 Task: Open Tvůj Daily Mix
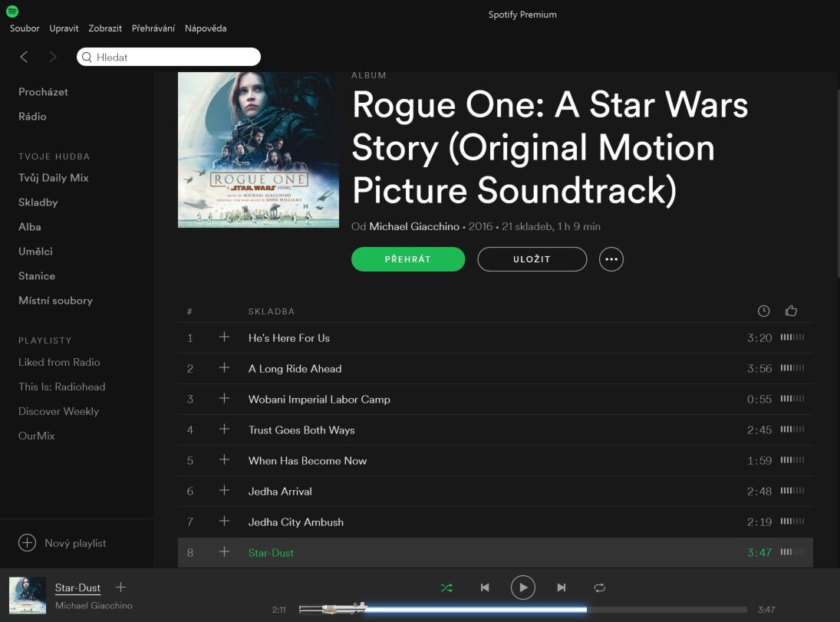click(x=54, y=178)
